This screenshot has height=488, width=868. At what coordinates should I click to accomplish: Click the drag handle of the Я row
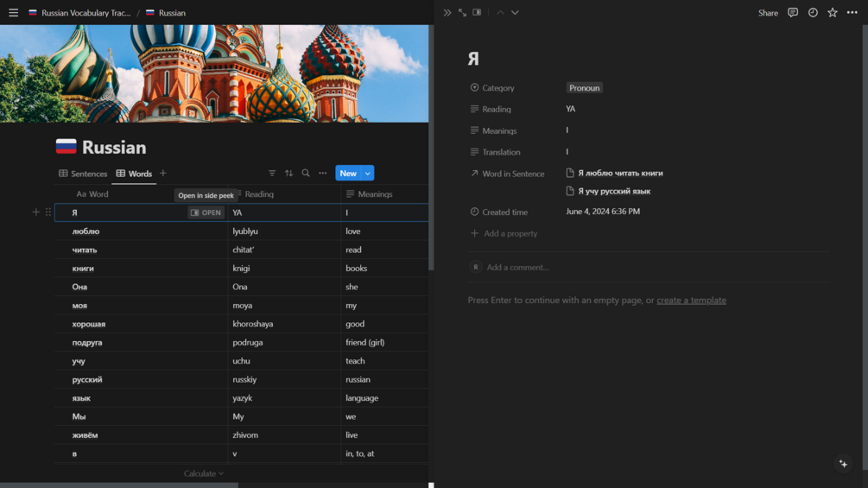click(48, 212)
